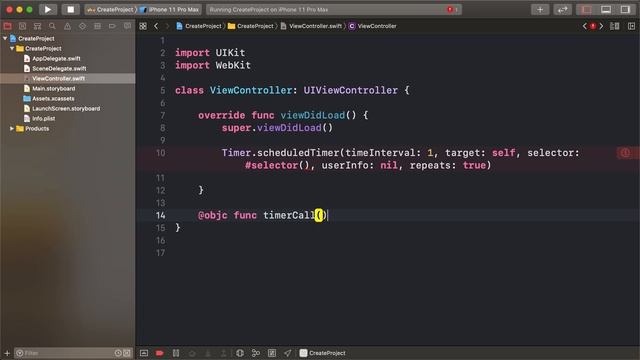The image size is (640, 360).
Task: Step over in the debug bar
Action: pyautogui.click(x=192, y=353)
